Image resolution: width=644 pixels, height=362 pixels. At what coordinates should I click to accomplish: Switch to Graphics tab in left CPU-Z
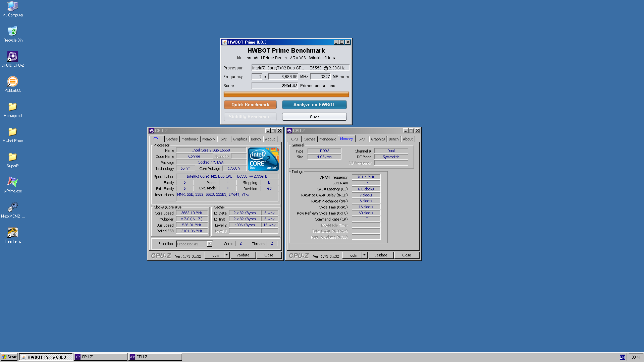(240, 139)
